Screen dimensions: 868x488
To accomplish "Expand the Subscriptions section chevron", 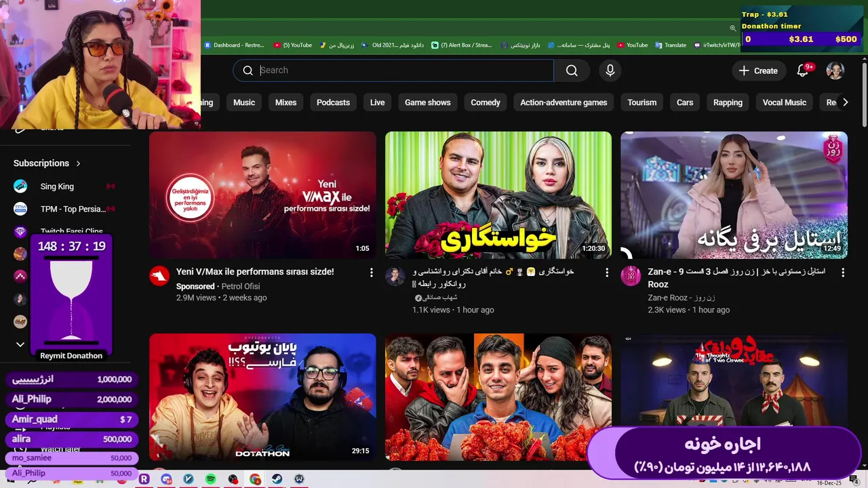I will click(78, 163).
